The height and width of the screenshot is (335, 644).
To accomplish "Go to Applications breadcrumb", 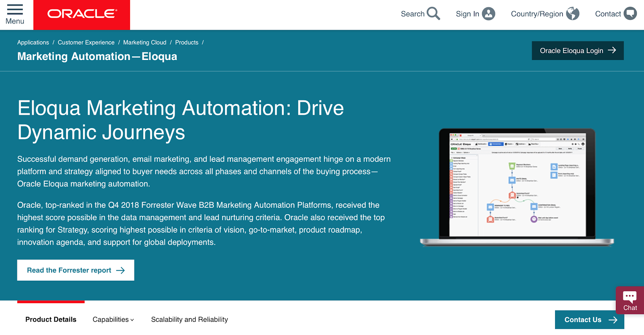I will [x=33, y=42].
